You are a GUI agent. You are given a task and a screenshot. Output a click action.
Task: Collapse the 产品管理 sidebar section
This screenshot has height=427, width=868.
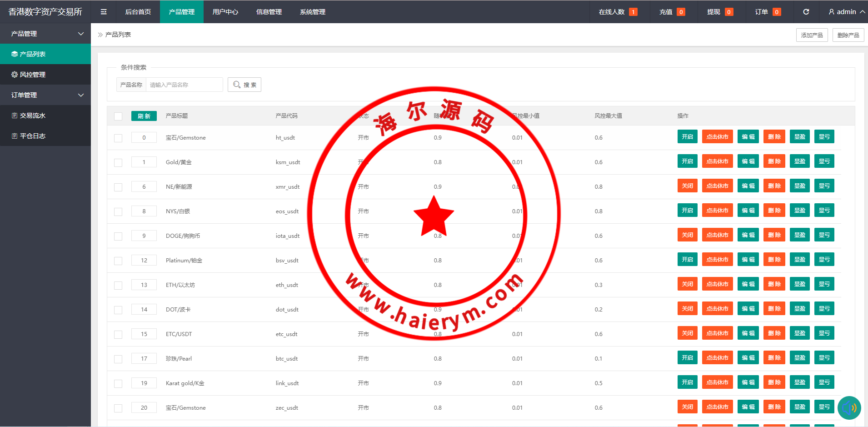pos(81,34)
